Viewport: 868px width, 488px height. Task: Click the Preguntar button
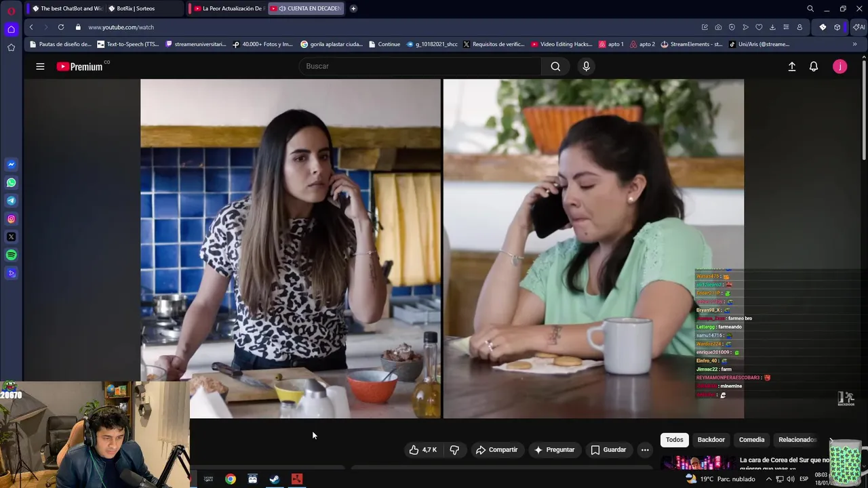pos(554,449)
